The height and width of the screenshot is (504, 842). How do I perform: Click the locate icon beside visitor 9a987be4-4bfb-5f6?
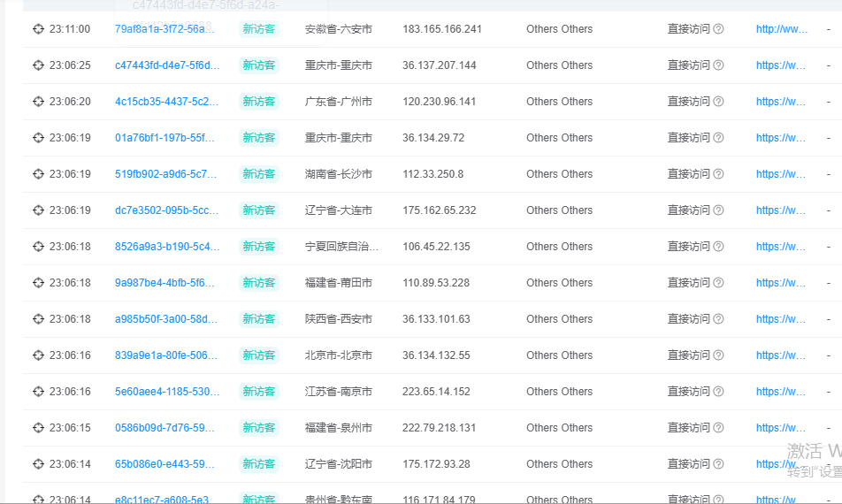(x=38, y=283)
